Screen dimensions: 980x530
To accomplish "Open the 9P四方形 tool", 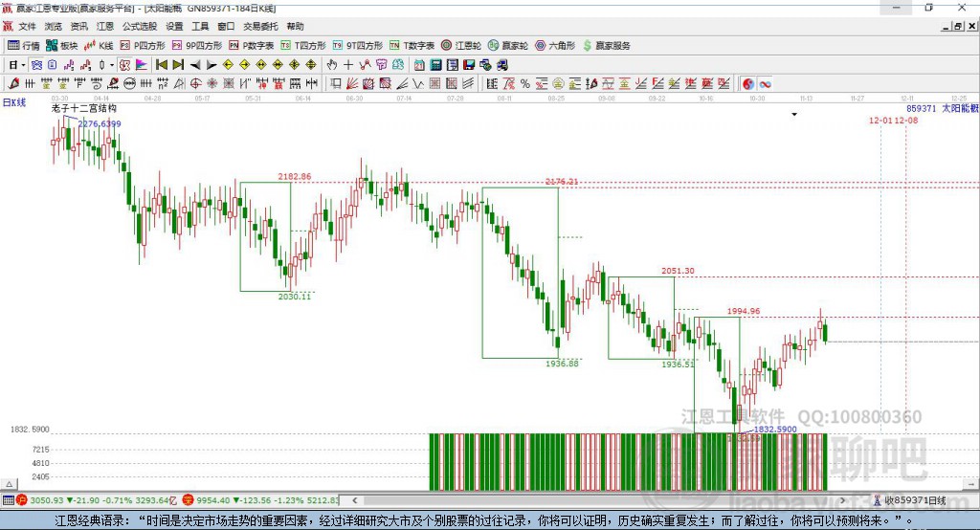I will 197,46.
